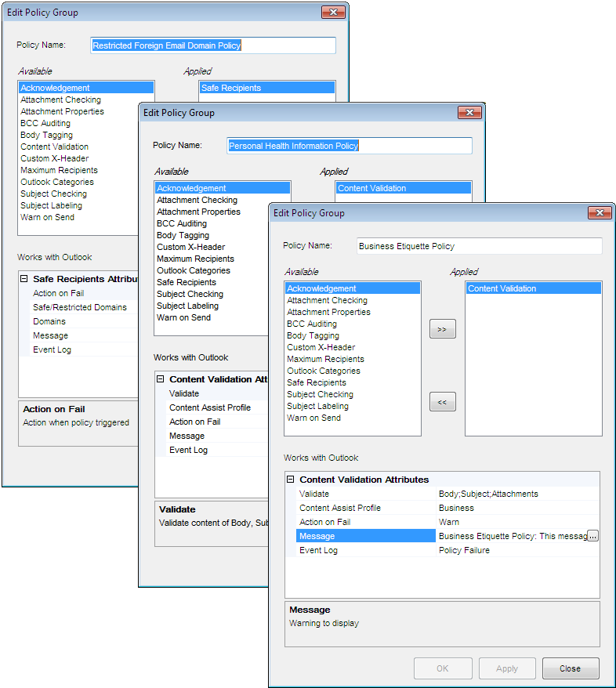Click Safe/Restricted Domains attribute row
Viewport: 616px width, 688px height.
[x=84, y=307]
